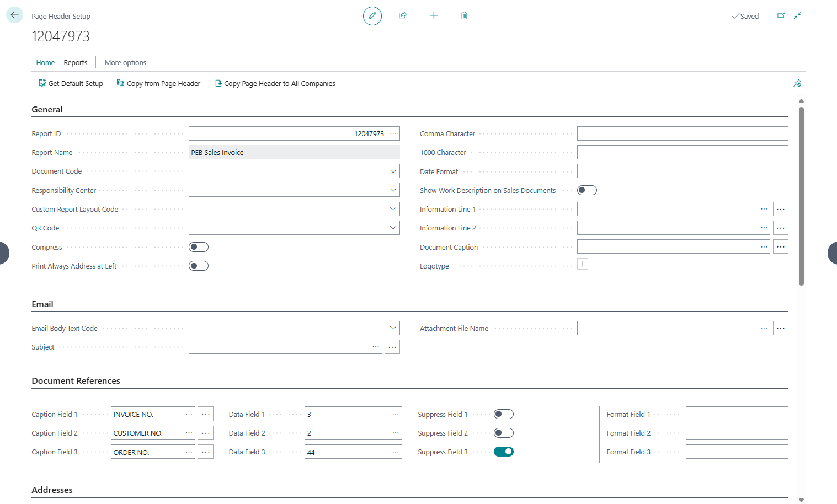Expand the Responsibility Center dropdown
The height and width of the screenshot is (504, 837).
click(x=393, y=190)
